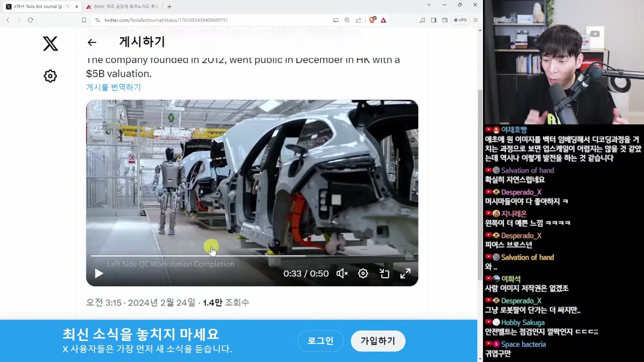Open the tab search dropdown arrow
644x362 pixels.
click(429, 5)
